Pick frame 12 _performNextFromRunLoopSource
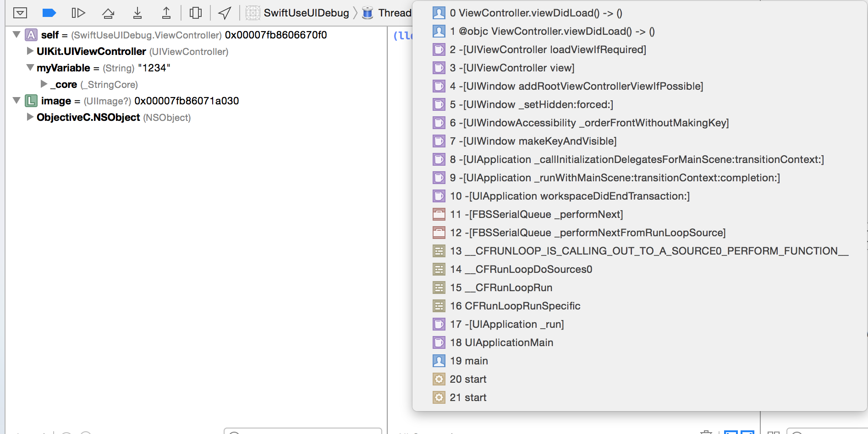The width and height of the screenshot is (868, 434). click(x=640, y=233)
